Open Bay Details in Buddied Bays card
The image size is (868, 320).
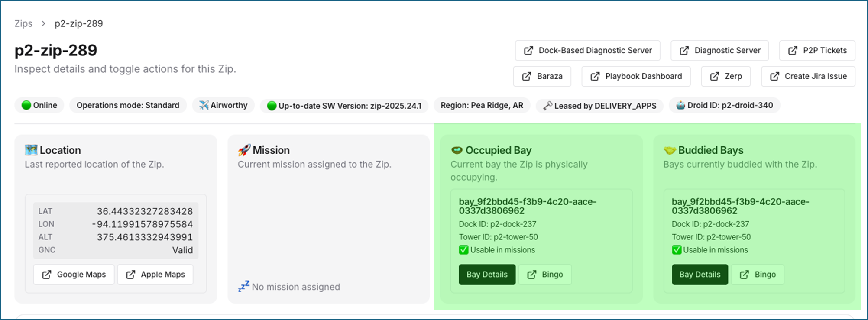pos(700,275)
